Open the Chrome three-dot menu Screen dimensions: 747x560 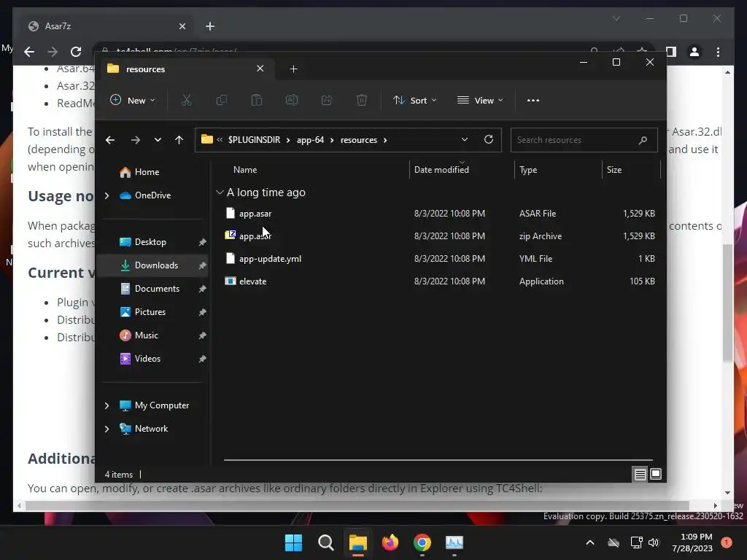pyautogui.click(x=718, y=52)
